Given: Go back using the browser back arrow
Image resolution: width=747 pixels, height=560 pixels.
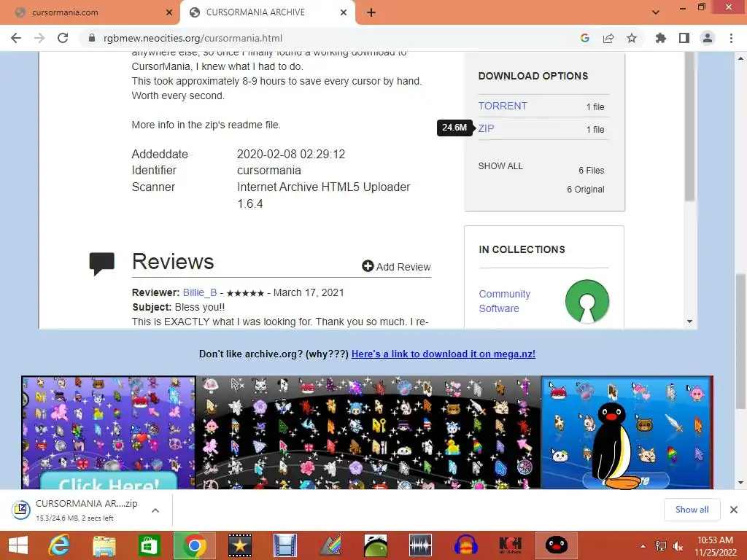Looking at the screenshot, I should [x=16, y=38].
